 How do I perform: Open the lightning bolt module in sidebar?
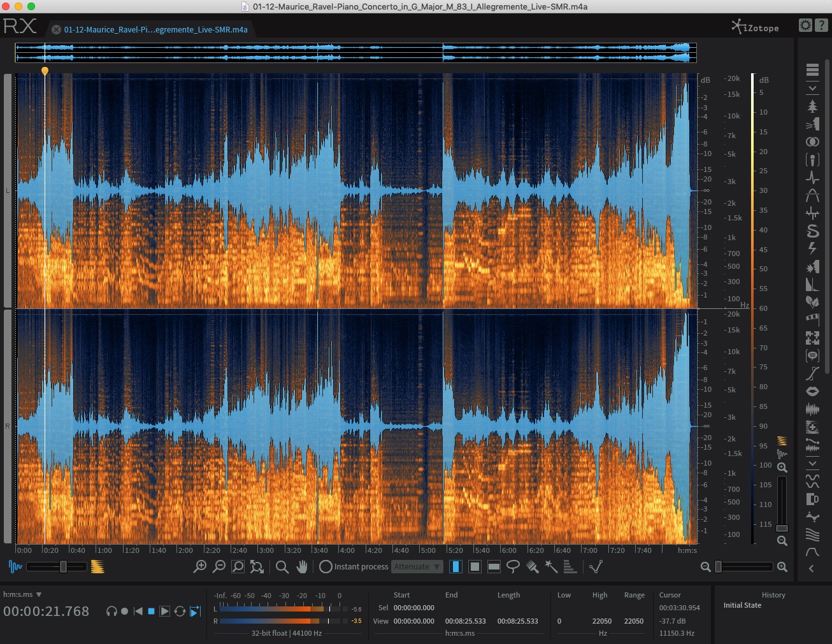tap(812, 248)
